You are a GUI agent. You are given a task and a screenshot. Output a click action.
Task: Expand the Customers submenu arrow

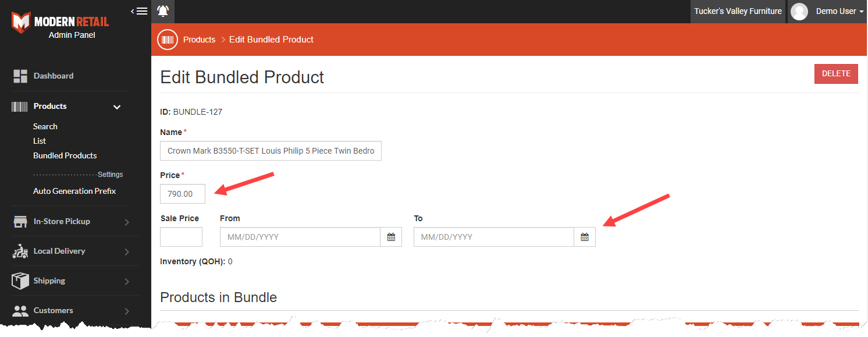pyautogui.click(x=127, y=311)
